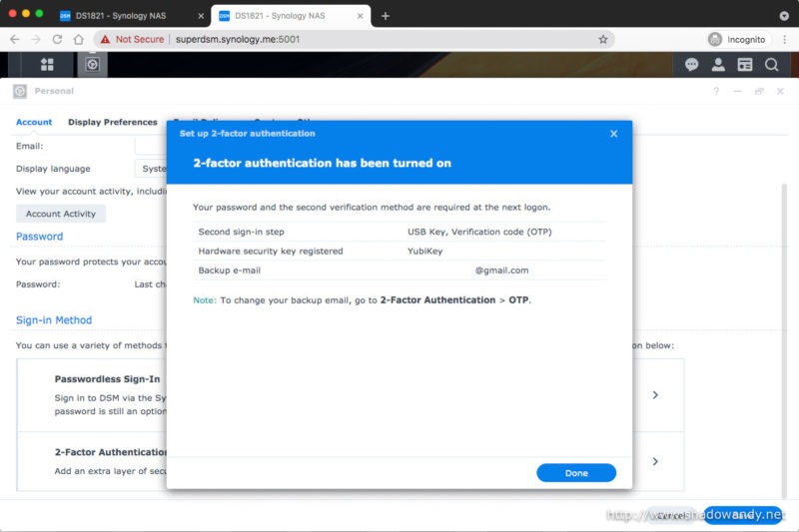The height and width of the screenshot is (532, 799).
Task: Click the Personal window help question mark
Action: (x=716, y=91)
